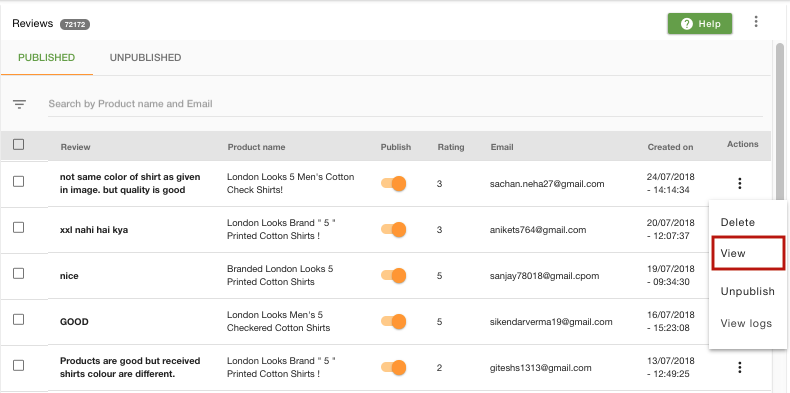Click the Publish column header
Viewport: 790px width, 393px height.
[x=396, y=147]
